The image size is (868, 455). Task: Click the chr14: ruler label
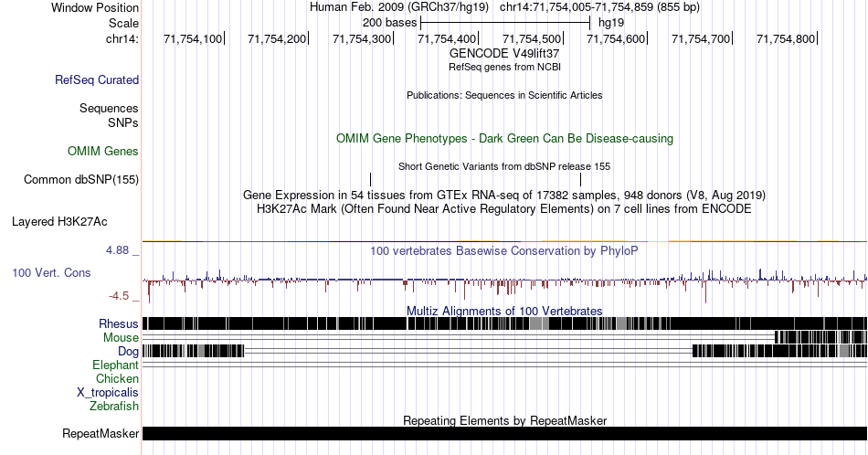pos(122,38)
